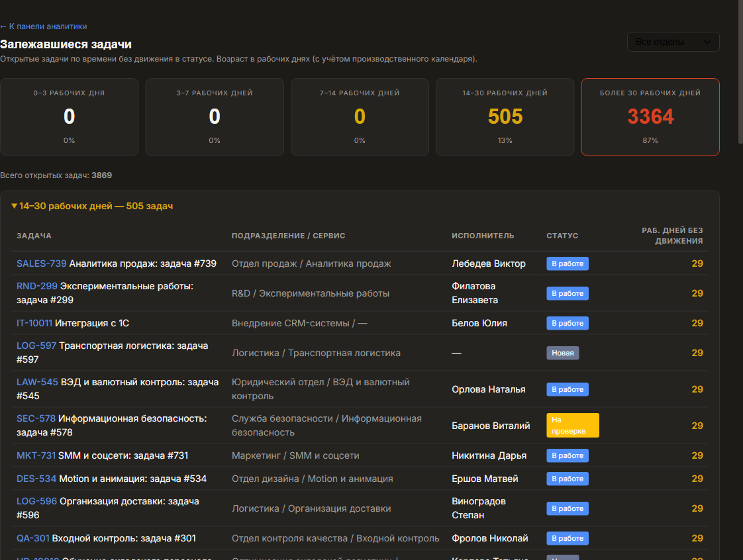Select the 3–7 рабочих дней card

tap(215, 117)
